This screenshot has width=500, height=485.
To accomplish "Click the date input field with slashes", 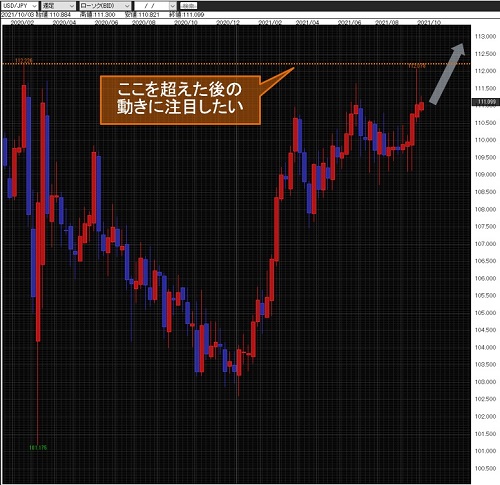I will (x=152, y=6).
